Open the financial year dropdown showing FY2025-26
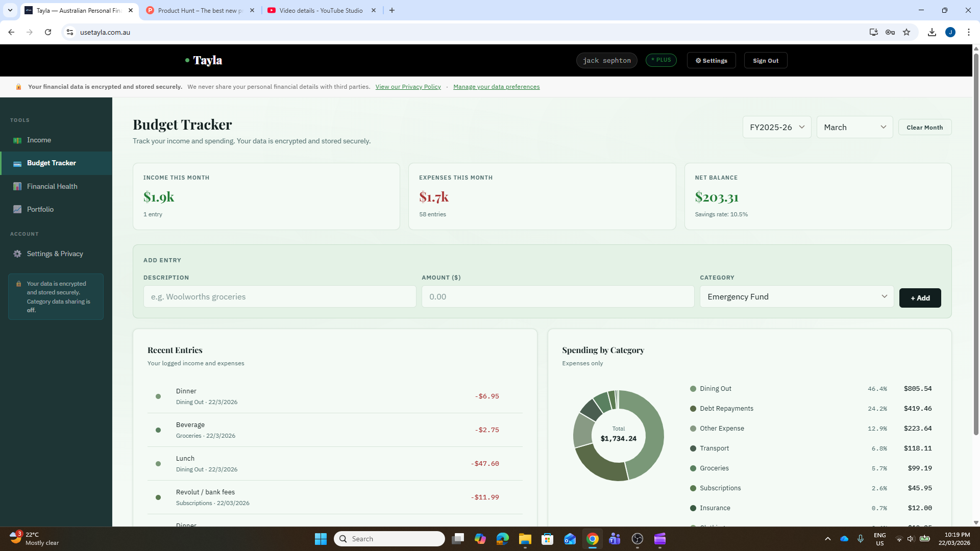The image size is (980, 551). [x=776, y=127]
